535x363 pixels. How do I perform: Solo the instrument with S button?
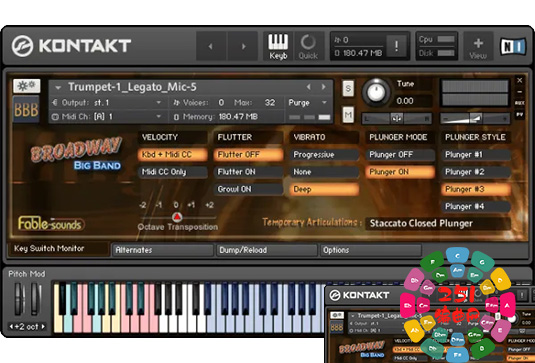[x=348, y=89]
